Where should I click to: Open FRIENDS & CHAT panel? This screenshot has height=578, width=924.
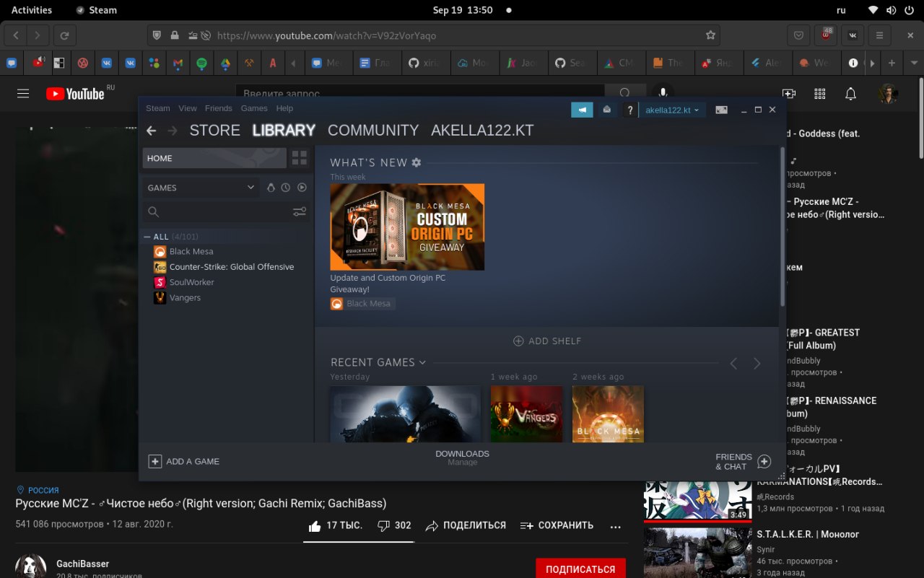[x=743, y=462]
